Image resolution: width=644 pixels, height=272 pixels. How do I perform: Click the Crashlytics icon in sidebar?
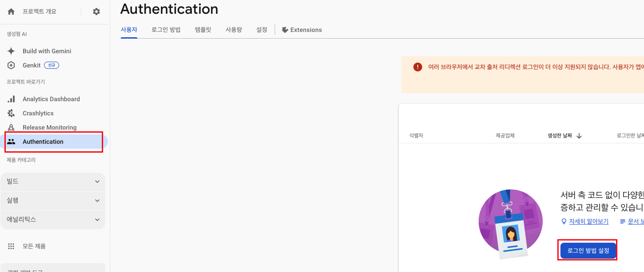(x=11, y=113)
